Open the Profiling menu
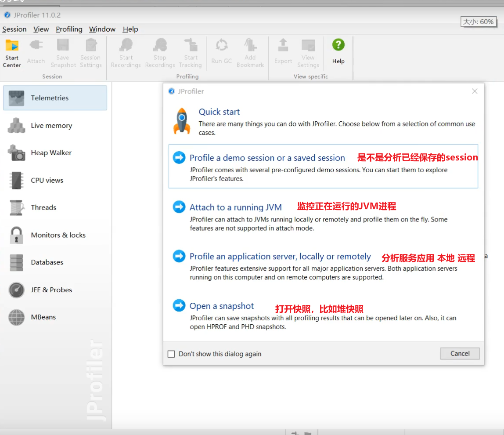The height and width of the screenshot is (435, 504). pos(69,29)
